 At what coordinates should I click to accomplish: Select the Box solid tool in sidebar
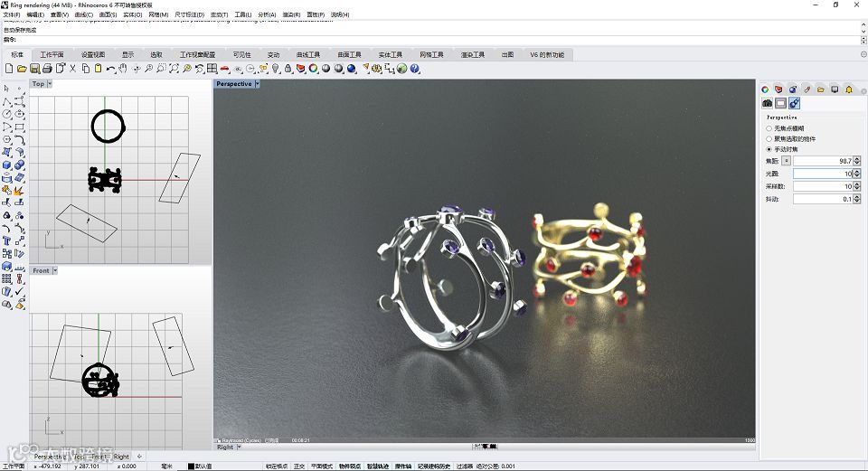[x=6, y=165]
